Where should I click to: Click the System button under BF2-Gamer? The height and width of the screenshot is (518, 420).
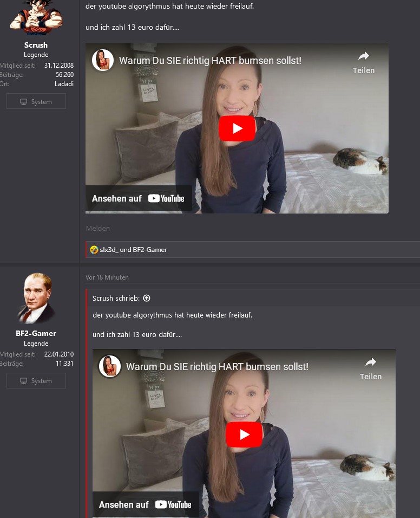36,380
